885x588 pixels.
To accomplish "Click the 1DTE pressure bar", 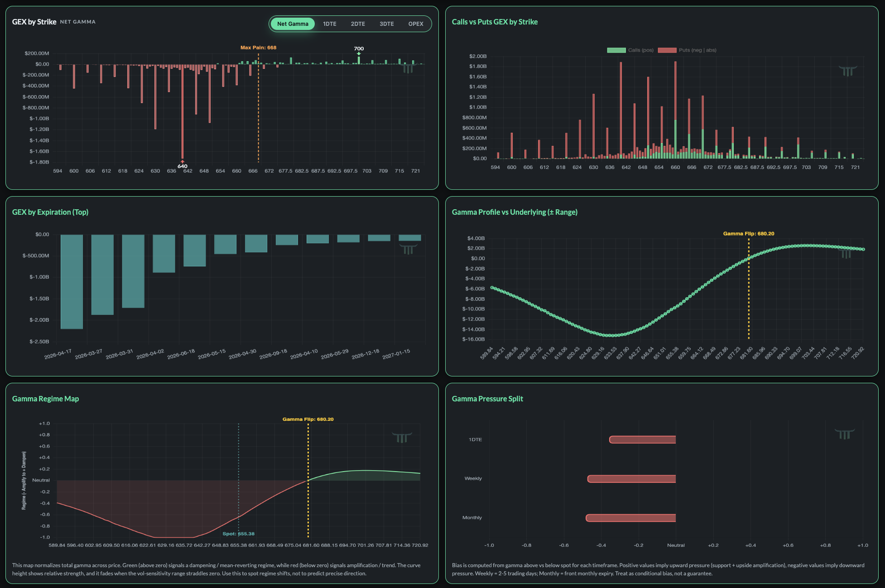I will pos(643,439).
